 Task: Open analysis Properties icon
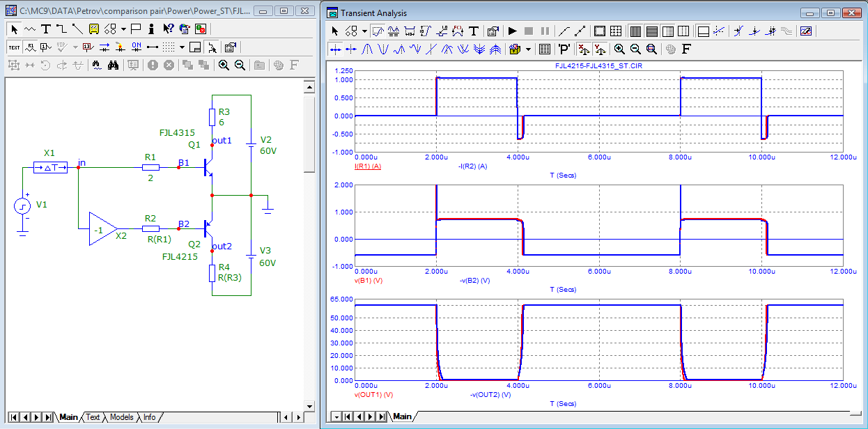coord(493,31)
